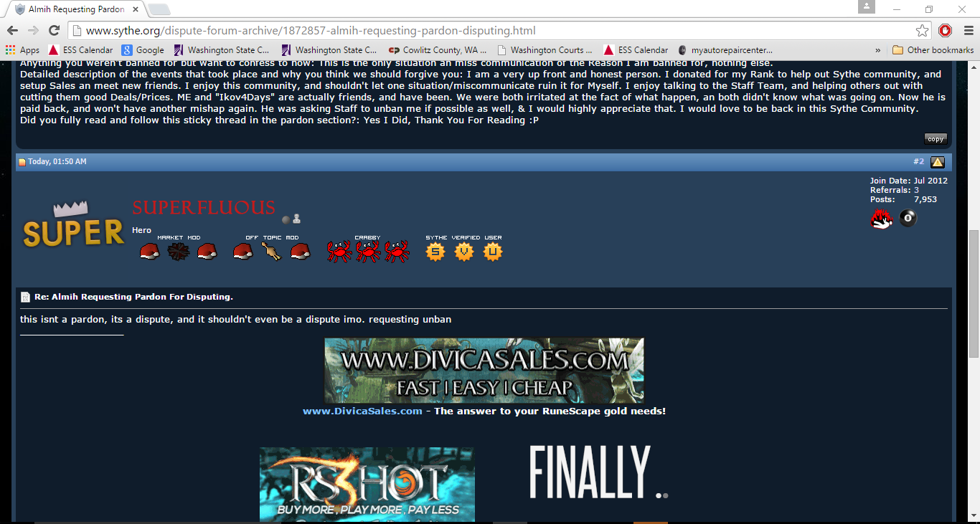Open the Google bookmark
The width and height of the screenshot is (980, 524).
(143, 50)
